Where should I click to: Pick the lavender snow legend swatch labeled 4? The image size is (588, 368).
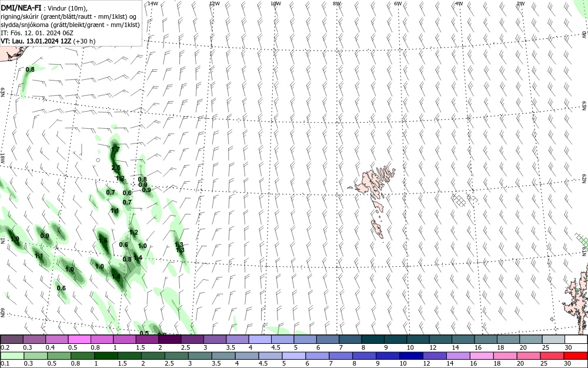pyautogui.click(x=260, y=339)
